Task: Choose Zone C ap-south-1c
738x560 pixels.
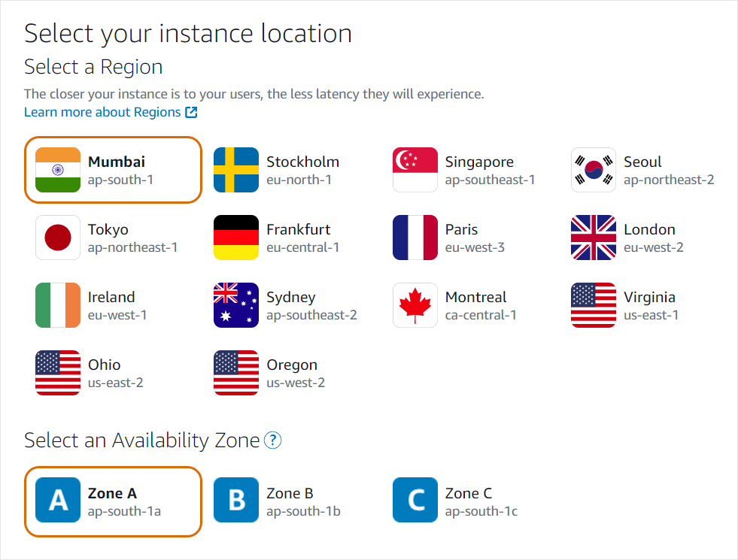Action: (x=455, y=500)
